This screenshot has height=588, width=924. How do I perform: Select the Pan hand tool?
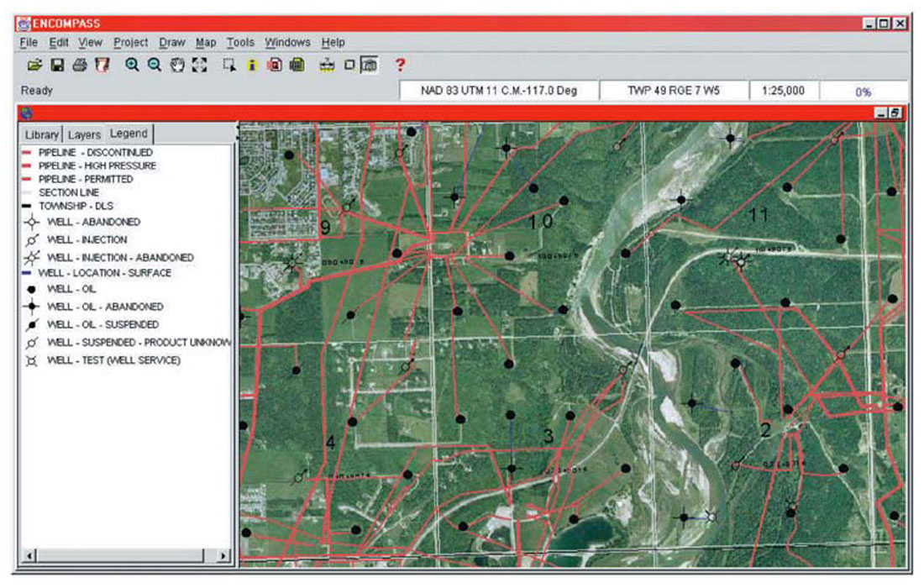177,65
